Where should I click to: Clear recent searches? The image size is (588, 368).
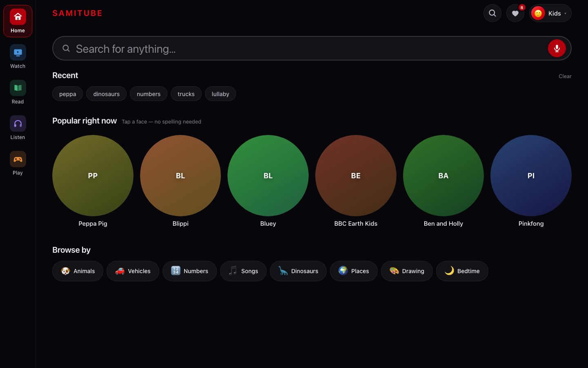(565, 76)
